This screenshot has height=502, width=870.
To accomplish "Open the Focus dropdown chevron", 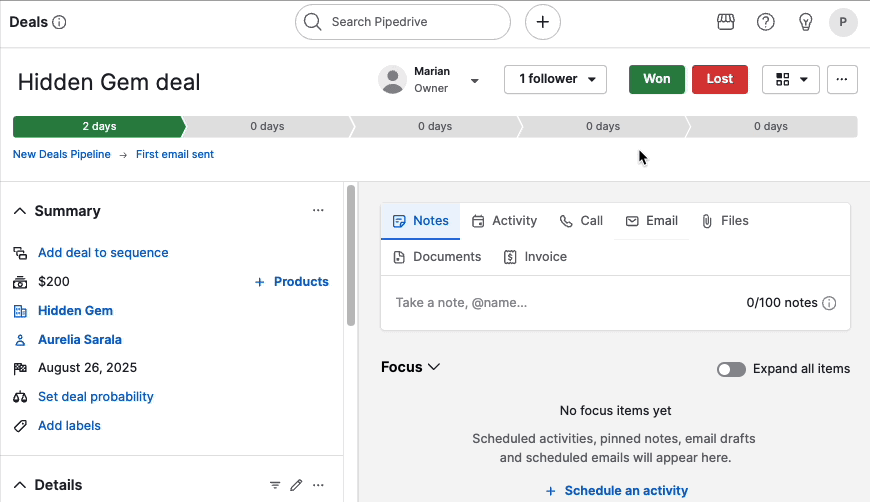I will pos(434,367).
